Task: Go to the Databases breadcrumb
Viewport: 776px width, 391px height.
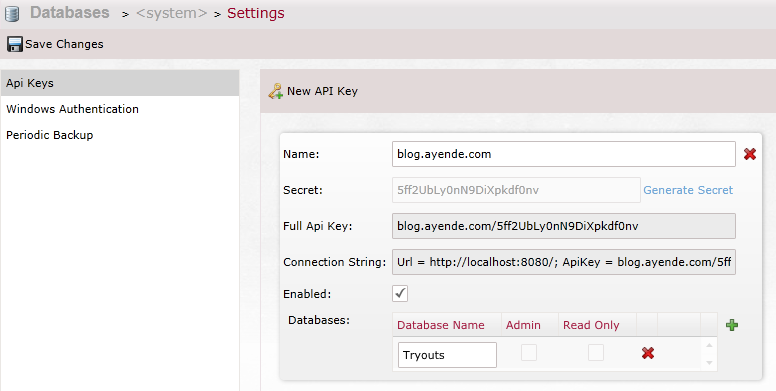Action: (x=70, y=12)
